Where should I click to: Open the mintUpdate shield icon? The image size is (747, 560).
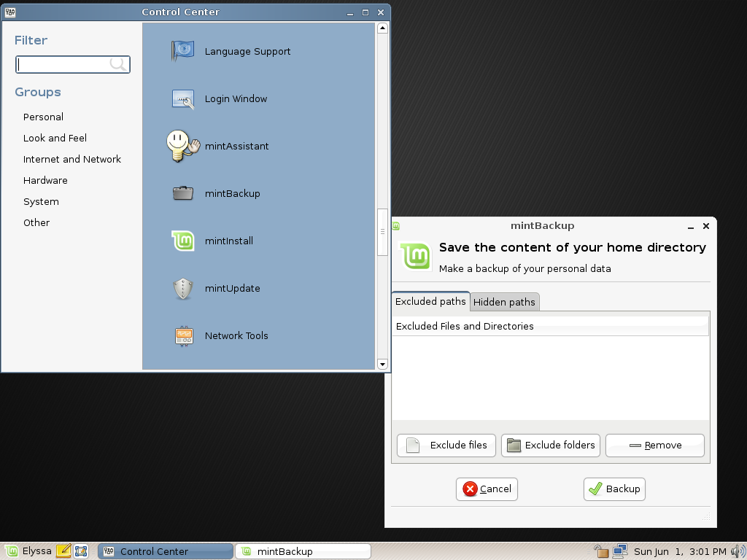click(183, 289)
